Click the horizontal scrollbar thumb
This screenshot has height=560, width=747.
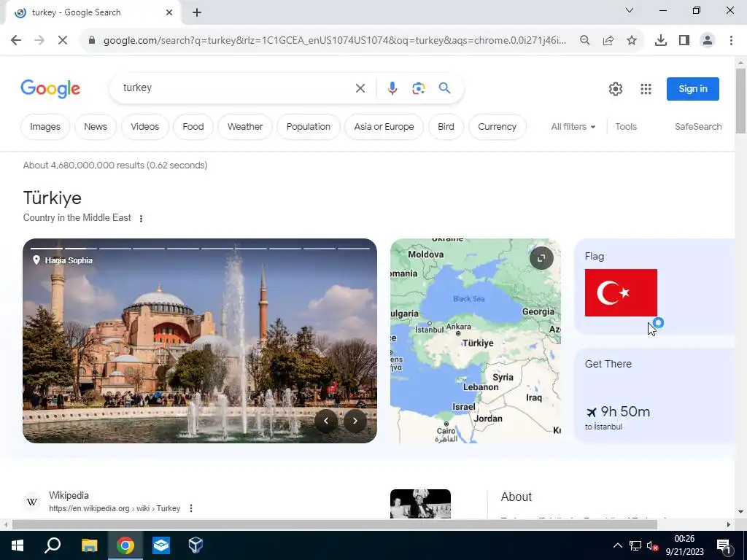pyautogui.click(x=334, y=524)
